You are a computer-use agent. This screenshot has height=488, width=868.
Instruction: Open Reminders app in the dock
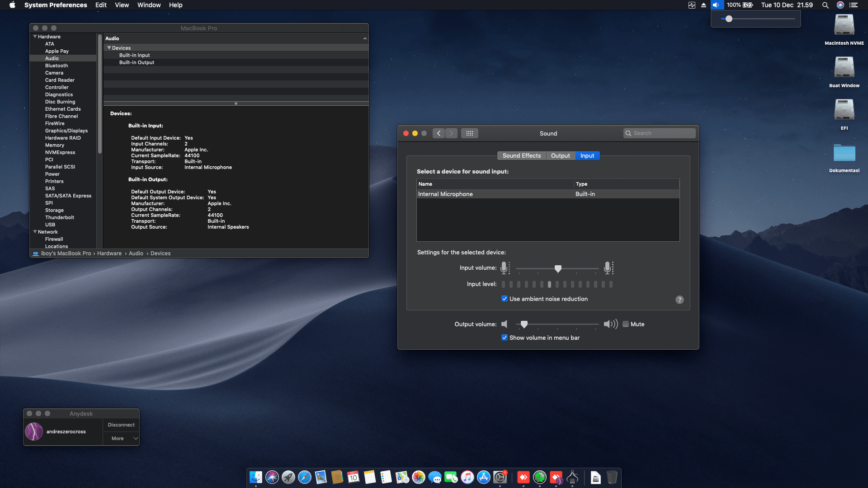pyautogui.click(x=386, y=477)
